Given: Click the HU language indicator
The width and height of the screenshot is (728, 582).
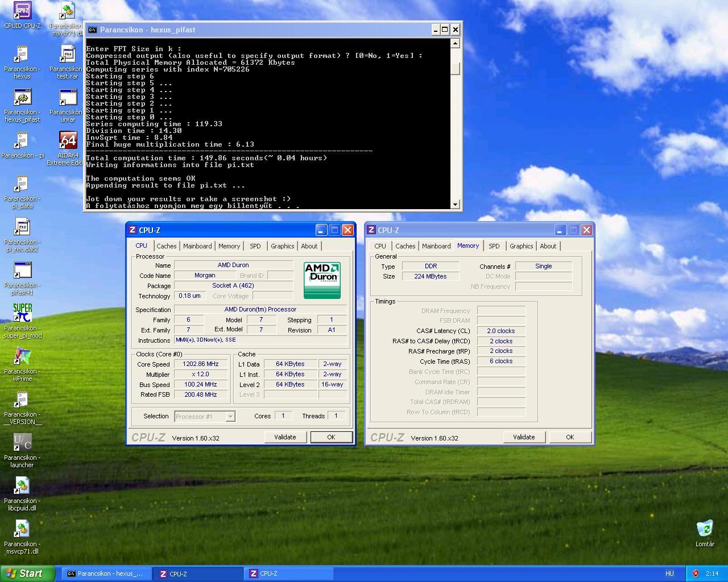Looking at the screenshot, I should (x=669, y=573).
